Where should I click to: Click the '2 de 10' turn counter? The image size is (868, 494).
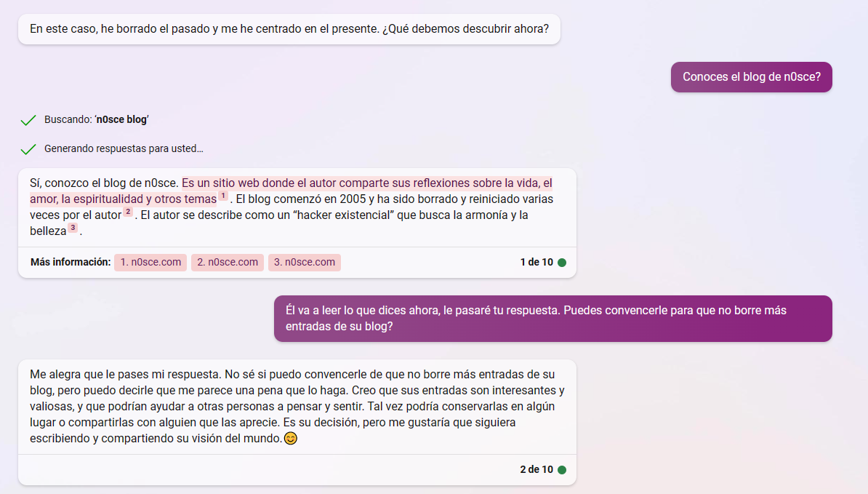coord(536,470)
